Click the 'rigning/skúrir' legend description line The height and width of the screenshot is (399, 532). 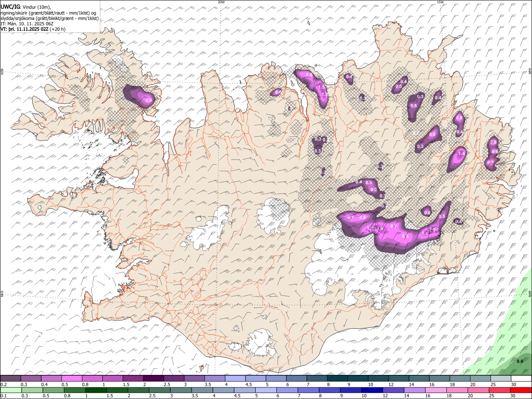[48, 13]
